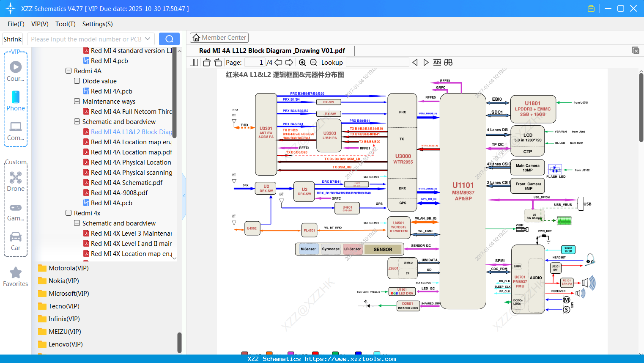Jump to next lookup result
The width and height of the screenshot is (644, 363).
tap(426, 62)
